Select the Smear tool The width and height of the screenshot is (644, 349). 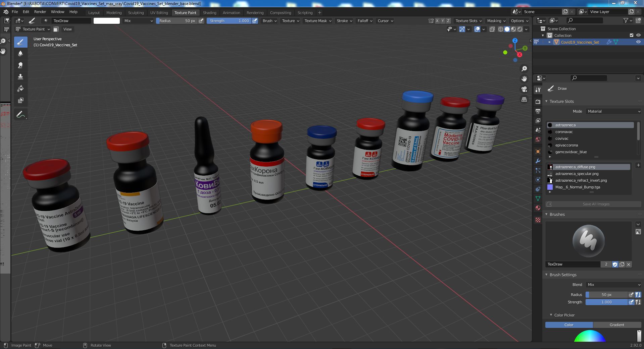(x=20, y=65)
